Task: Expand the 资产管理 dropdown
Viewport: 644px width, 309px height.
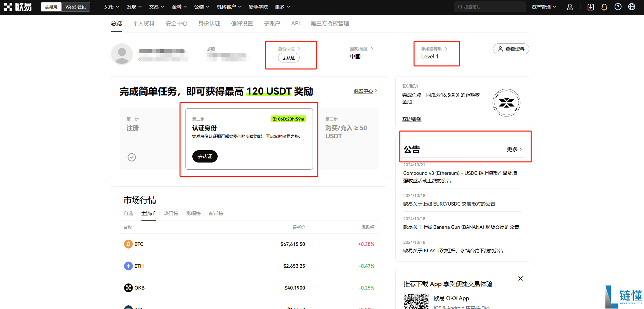Action: coord(544,7)
